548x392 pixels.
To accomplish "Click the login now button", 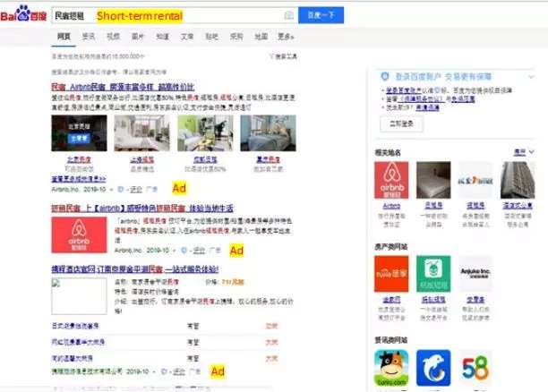I will (401, 124).
